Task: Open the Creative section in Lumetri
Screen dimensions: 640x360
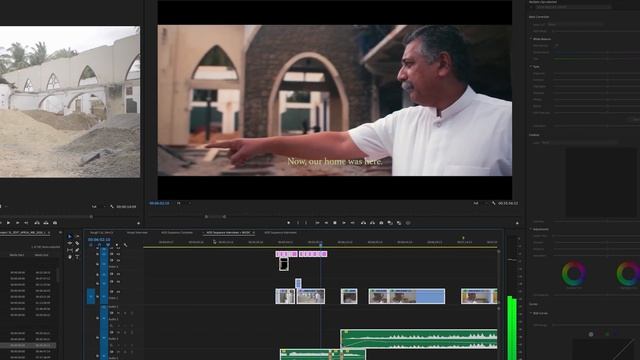Action: coord(534,135)
